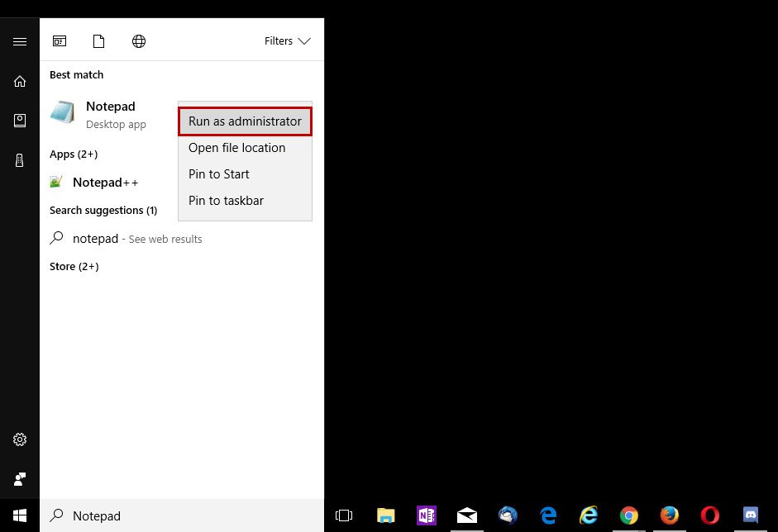Launch Opera from taskbar
Viewport: 778px width, 532px height.
pos(710,515)
